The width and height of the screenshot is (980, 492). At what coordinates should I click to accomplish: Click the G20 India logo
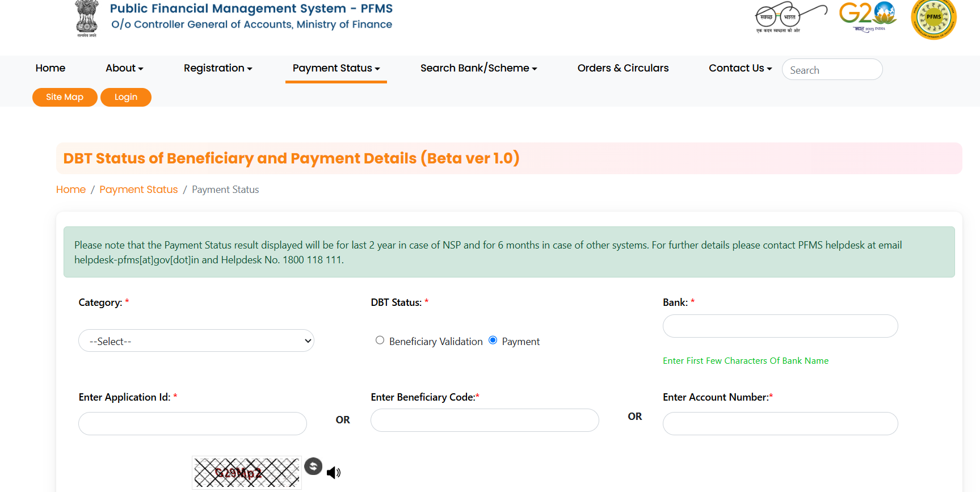click(868, 16)
